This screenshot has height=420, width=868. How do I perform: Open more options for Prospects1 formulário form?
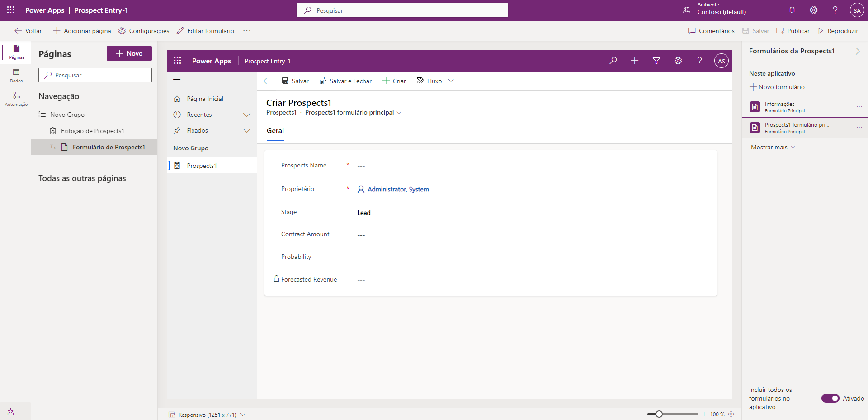[859, 128]
